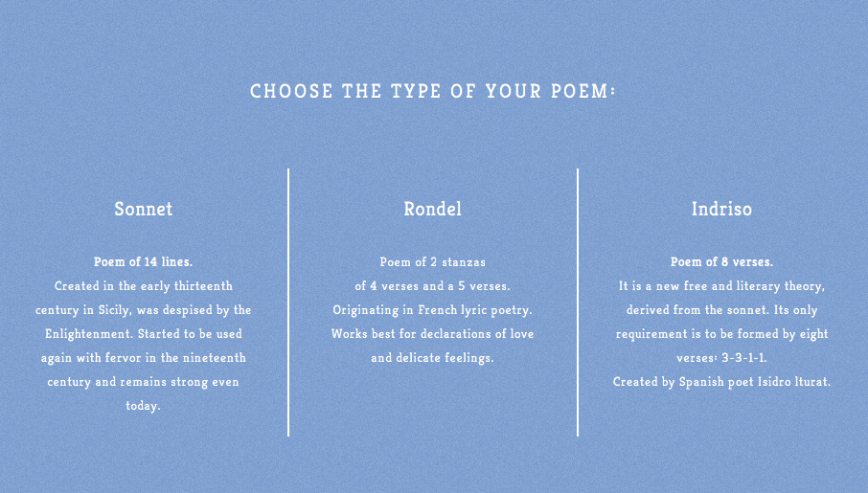Click the divider between Sonnet and Rondel
This screenshot has height=493, width=868.
tap(288, 303)
